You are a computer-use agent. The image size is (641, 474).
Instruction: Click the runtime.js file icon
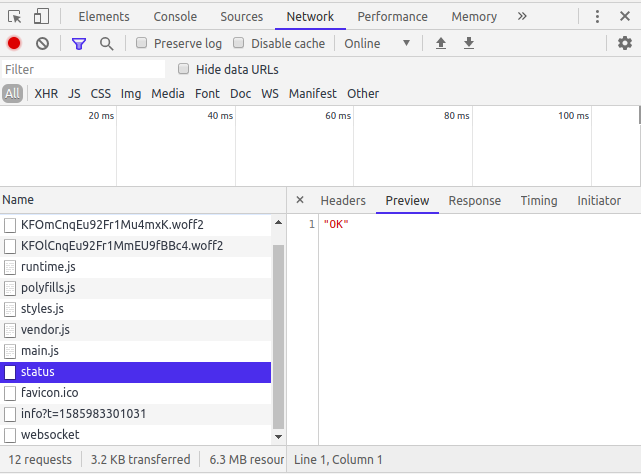point(10,267)
